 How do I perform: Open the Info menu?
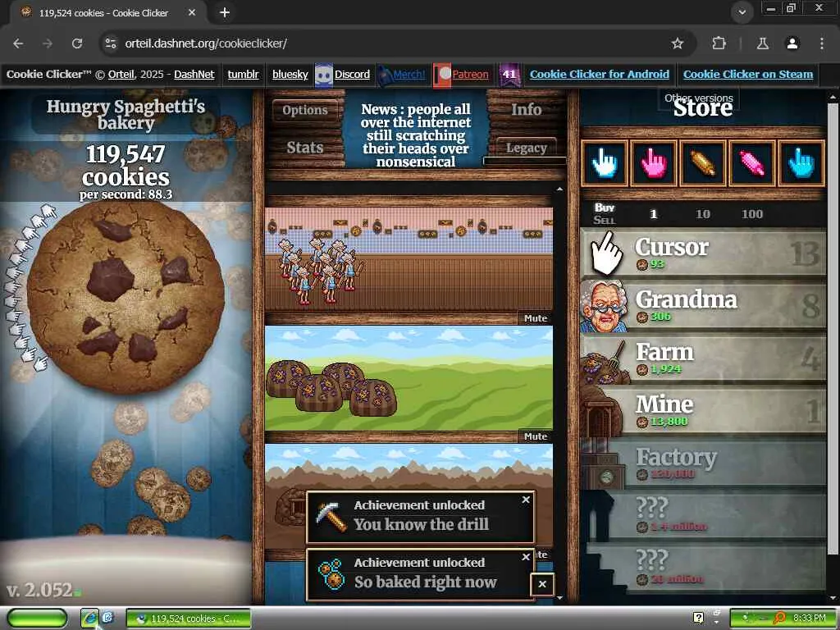click(x=526, y=109)
